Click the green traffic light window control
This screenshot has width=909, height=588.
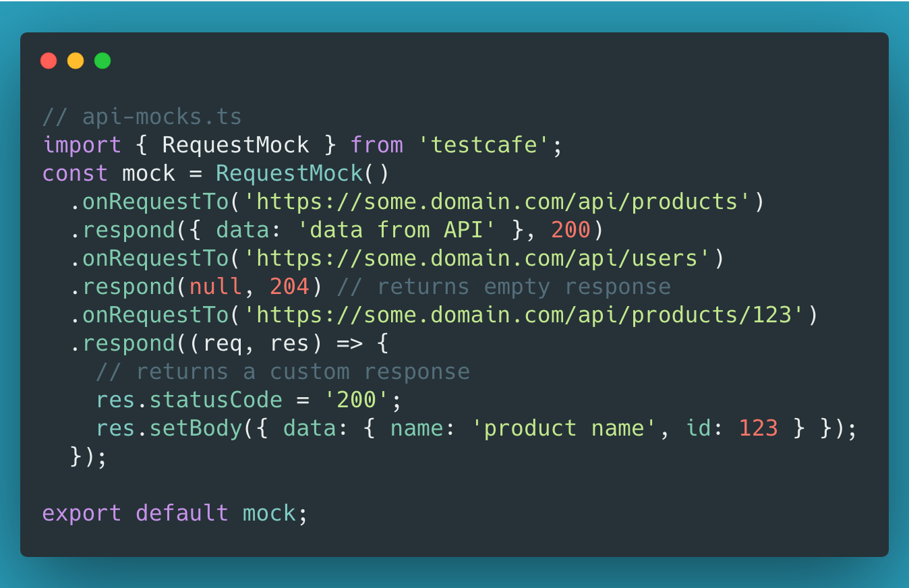[102, 61]
